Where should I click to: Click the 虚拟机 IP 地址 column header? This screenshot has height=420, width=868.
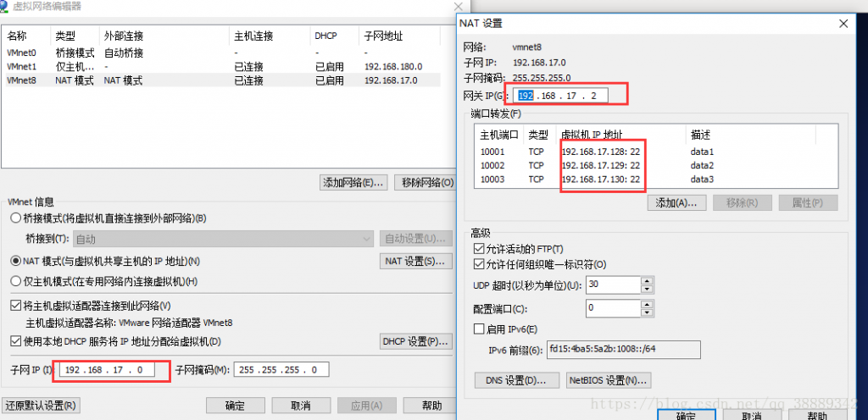(620, 135)
